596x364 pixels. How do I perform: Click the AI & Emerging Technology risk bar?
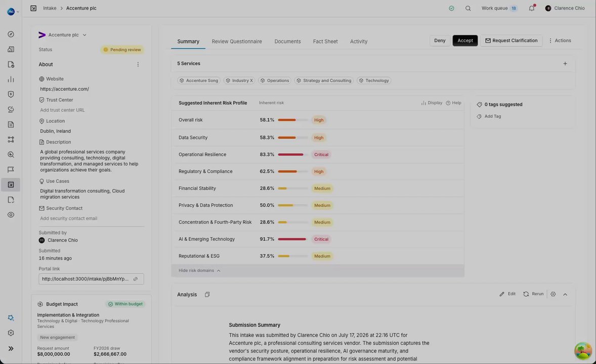292,239
